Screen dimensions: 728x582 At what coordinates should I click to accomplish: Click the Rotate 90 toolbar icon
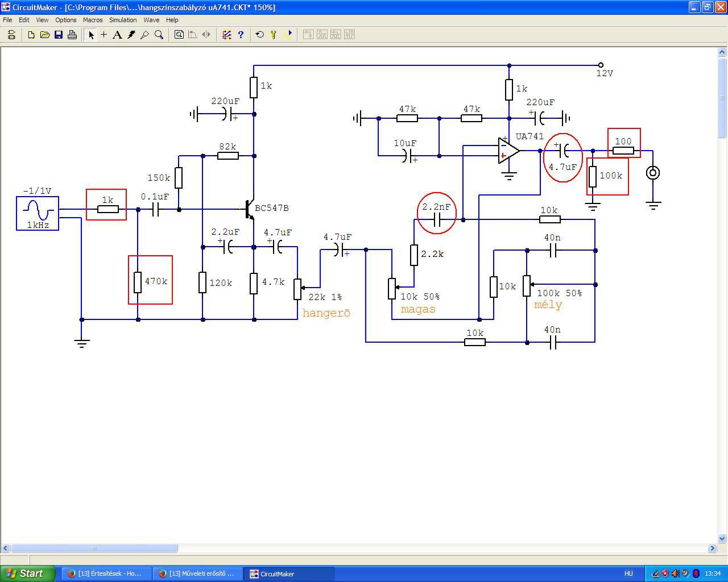[x=193, y=35]
